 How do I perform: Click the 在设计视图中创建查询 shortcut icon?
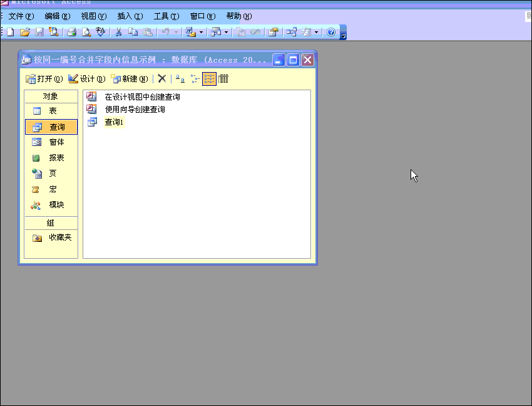pos(91,97)
